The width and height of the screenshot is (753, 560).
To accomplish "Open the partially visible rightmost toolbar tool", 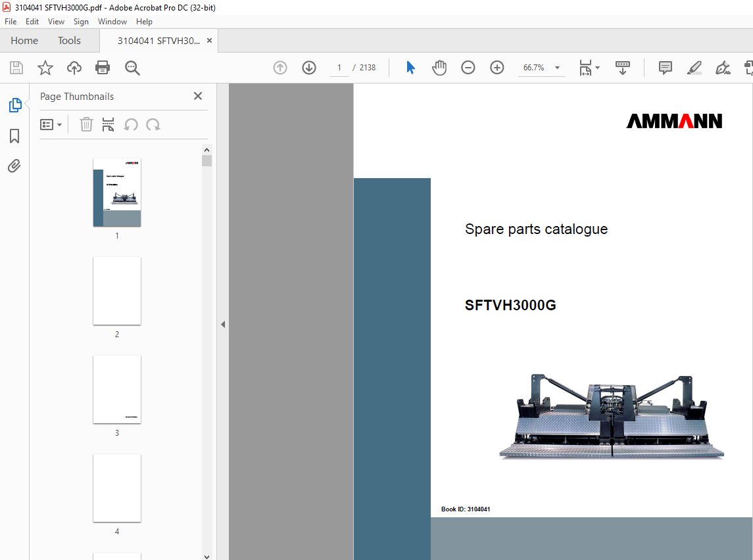I will [x=748, y=68].
